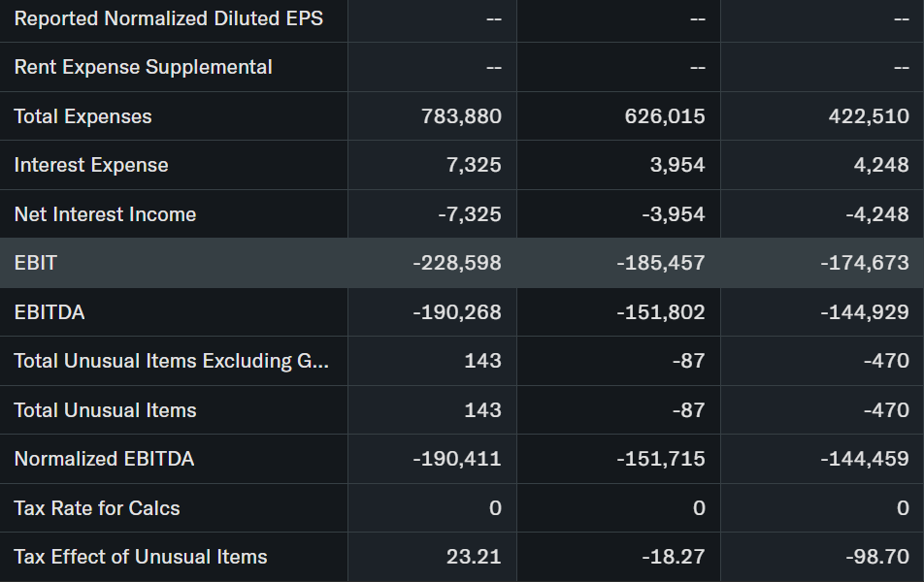Select the EBITDA value -144,929

864,312
